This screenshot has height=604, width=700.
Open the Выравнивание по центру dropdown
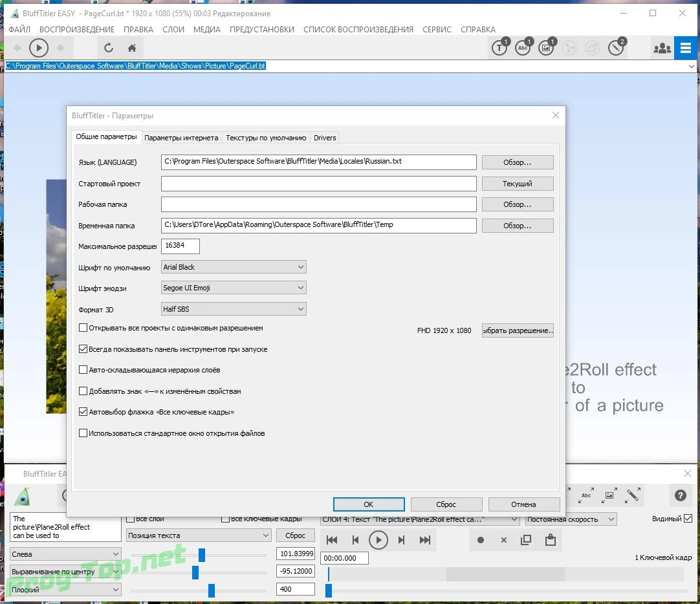pyautogui.click(x=65, y=572)
